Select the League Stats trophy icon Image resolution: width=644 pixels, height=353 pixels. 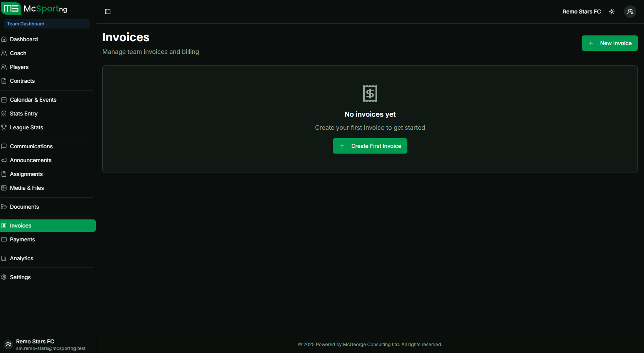(x=4, y=127)
